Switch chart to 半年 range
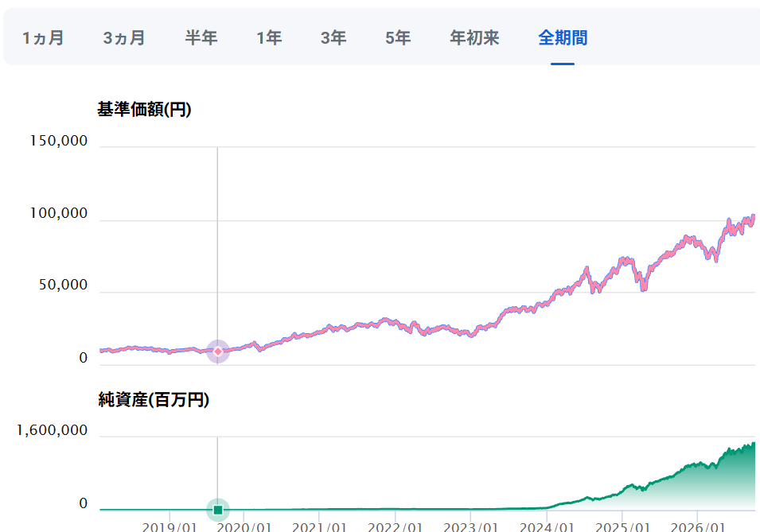This screenshot has width=760, height=532. (x=201, y=38)
